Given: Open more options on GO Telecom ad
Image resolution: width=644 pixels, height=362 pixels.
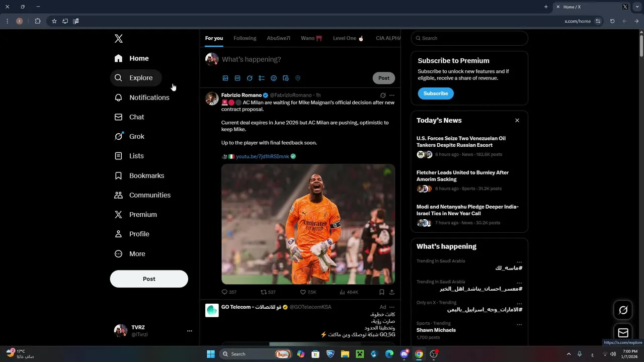Looking at the screenshot, I should (392, 307).
